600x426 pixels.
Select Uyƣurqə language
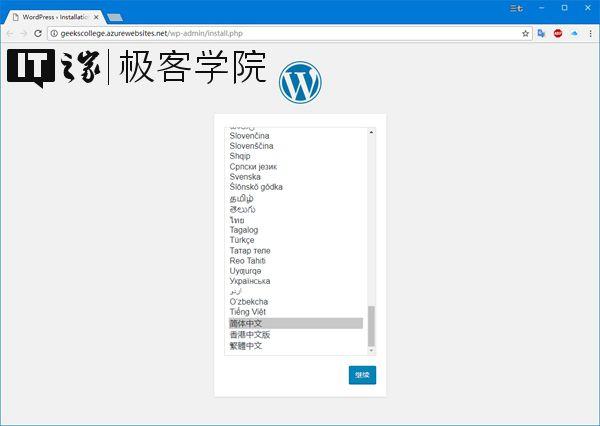click(x=245, y=271)
